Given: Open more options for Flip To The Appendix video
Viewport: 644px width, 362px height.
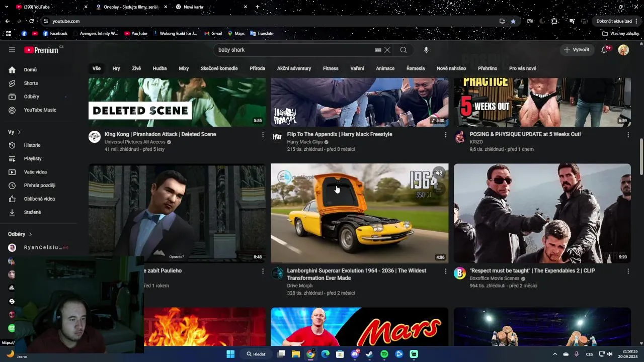Looking at the screenshot, I should (445, 135).
